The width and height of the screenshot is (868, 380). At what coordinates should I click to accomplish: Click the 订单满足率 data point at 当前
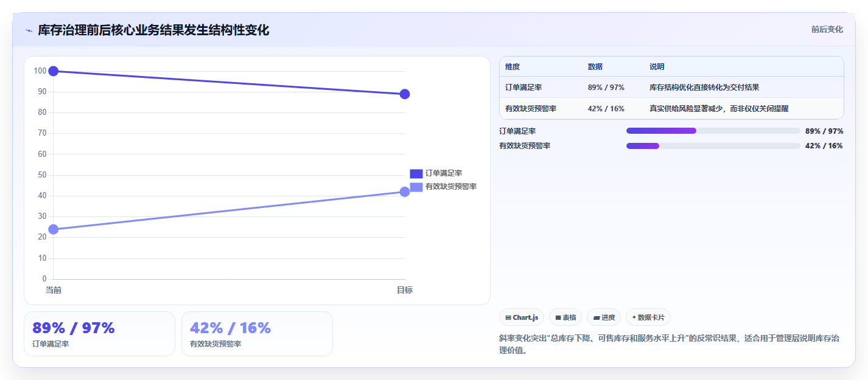click(x=54, y=71)
